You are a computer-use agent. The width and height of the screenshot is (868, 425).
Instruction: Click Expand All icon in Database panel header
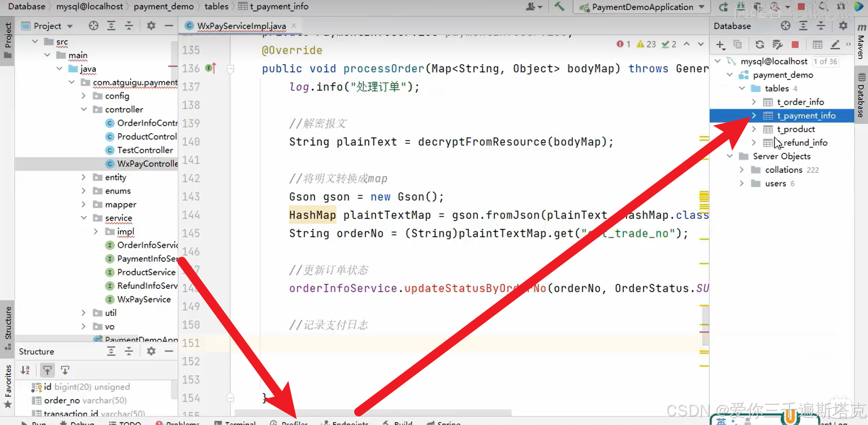(x=803, y=26)
